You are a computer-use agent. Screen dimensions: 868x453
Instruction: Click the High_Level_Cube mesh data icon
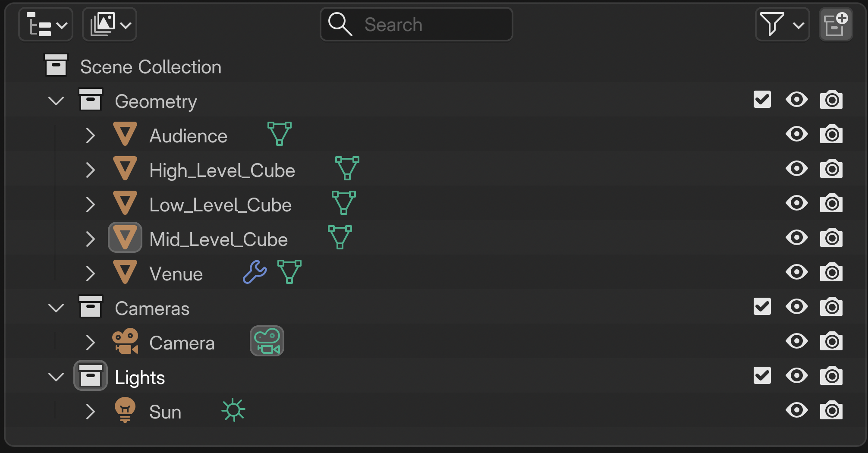pyautogui.click(x=347, y=168)
